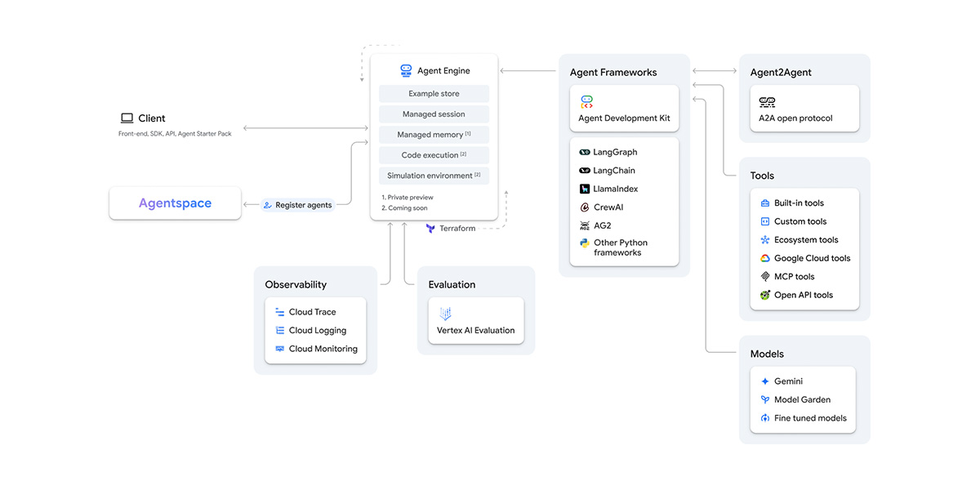This screenshot has height=490, width=980.
Task: Click the Observability heading
Action: click(x=296, y=285)
